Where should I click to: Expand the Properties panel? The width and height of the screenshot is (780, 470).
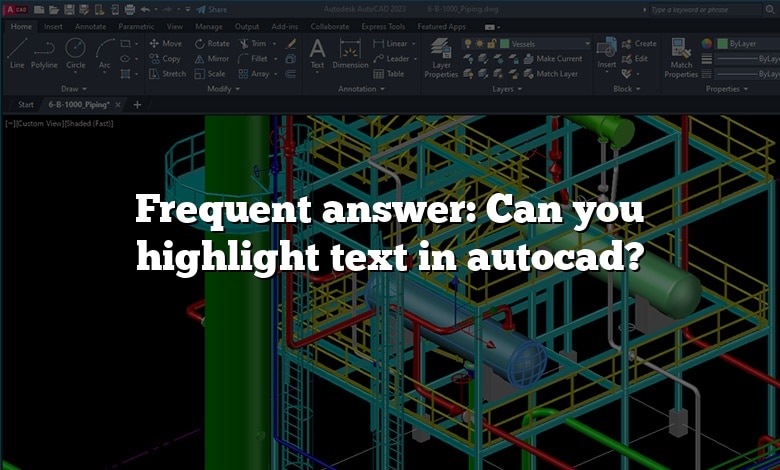pyautogui.click(x=727, y=89)
